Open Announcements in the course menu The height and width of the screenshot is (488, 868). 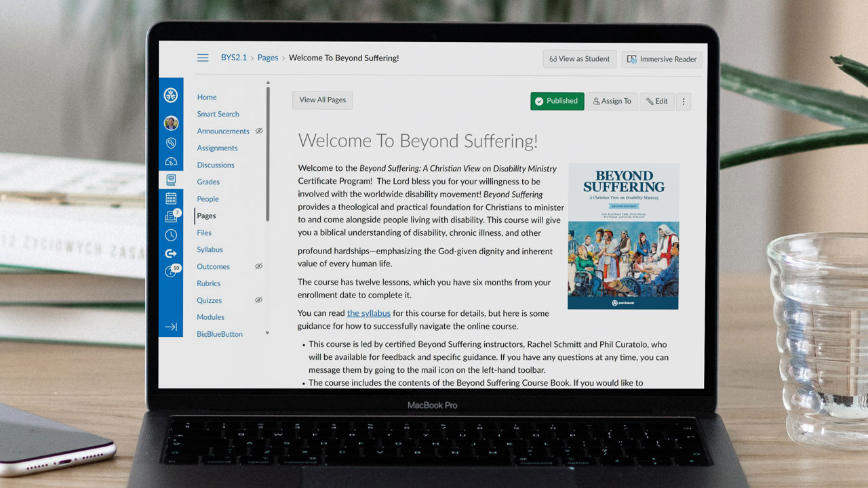point(223,131)
